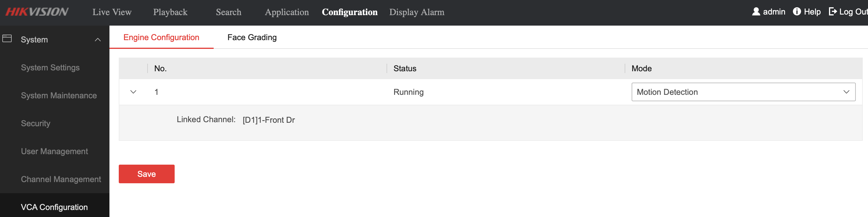Open System Maintenance settings
This screenshot has width=868, height=217.
coord(59,95)
